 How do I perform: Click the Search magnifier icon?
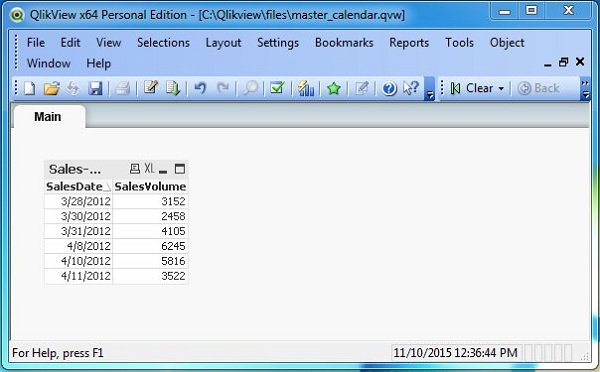(x=250, y=88)
